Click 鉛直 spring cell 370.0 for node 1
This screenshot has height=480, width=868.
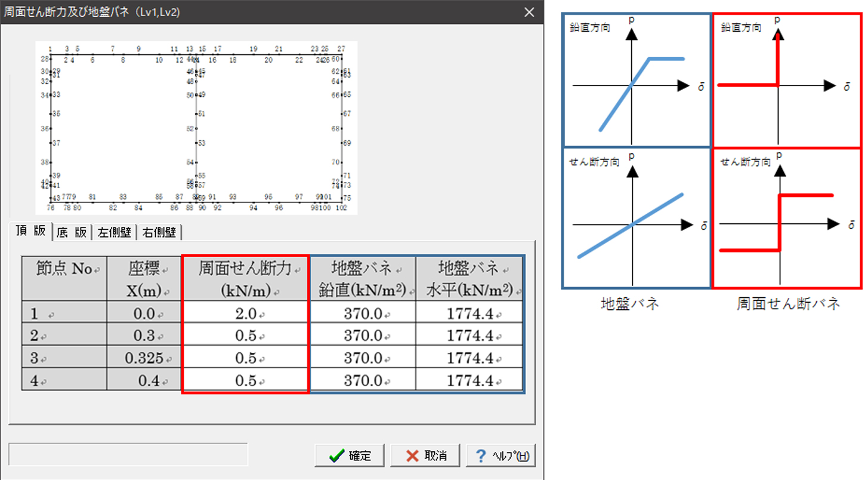click(x=363, y=313)
